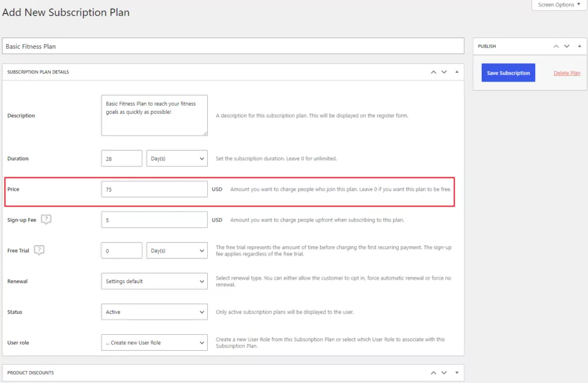Focus the Duration number field with 28
Screen dimensions: 588x383
(x=122, y=158)
